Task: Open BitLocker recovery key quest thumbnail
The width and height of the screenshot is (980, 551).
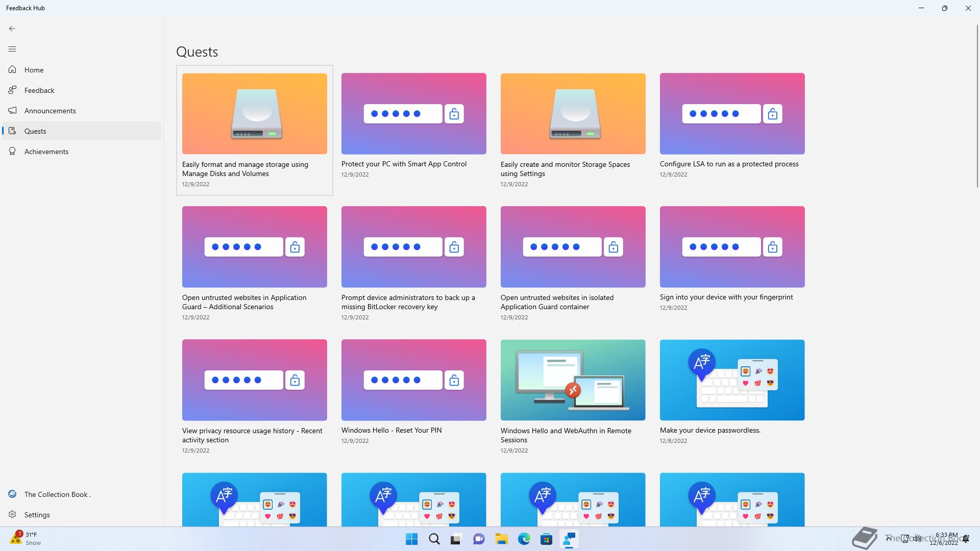Action: coord(414,247)
